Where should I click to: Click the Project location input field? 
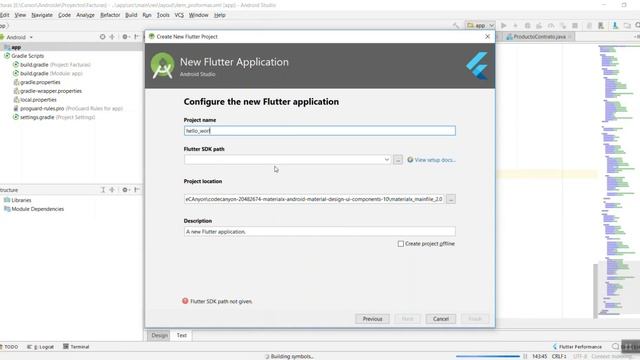pyautogui.click(x=314, y=199)
